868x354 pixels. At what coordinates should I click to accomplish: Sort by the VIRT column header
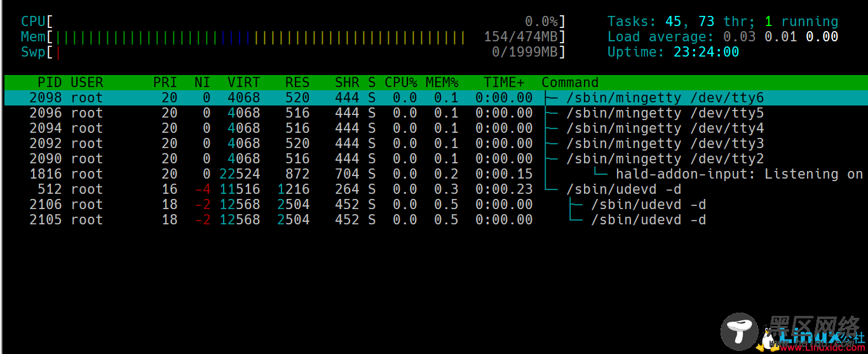(x=244, y=83)
